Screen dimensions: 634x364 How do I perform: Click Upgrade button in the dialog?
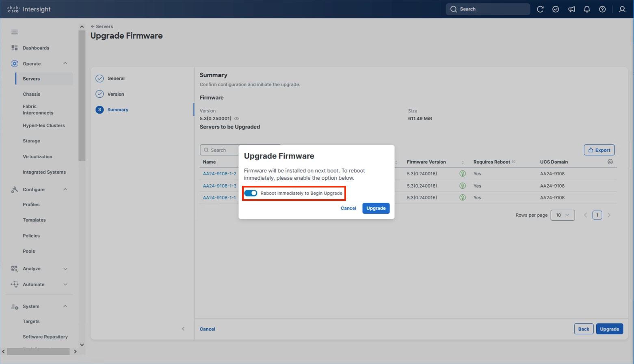(x=376, y=208)
